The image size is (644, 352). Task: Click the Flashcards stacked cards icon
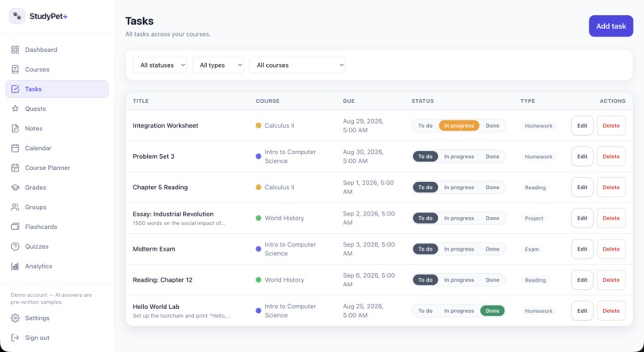point(15,227)
